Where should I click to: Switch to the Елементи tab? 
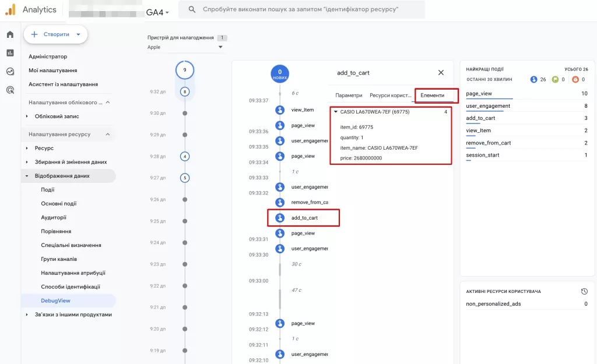tap(432, 96)
